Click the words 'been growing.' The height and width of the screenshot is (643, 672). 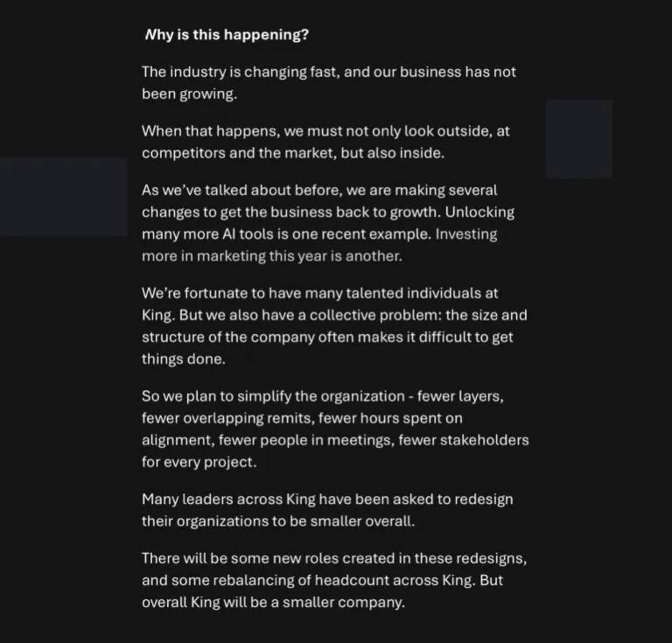(189, 94)
